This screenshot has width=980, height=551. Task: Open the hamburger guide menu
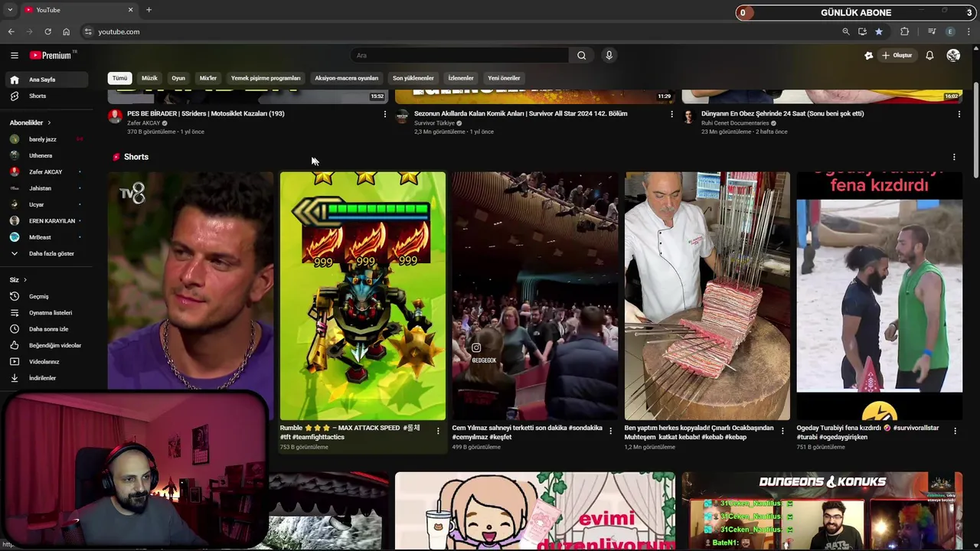tap(14, 55)
